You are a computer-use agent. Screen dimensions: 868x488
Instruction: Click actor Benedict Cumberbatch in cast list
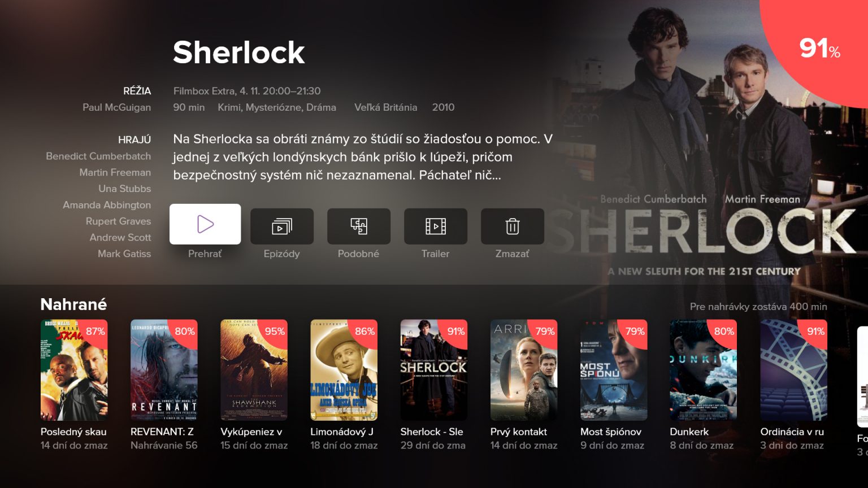click(x=98, y=156)
